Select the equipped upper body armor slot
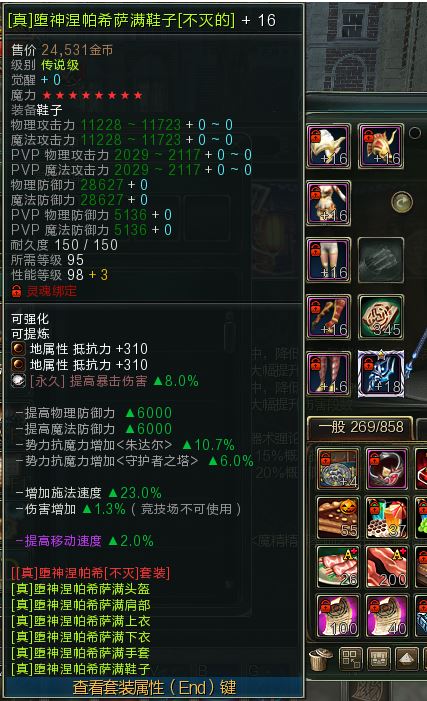The height and width of the screenshot is (701, 427). point(329,203)
